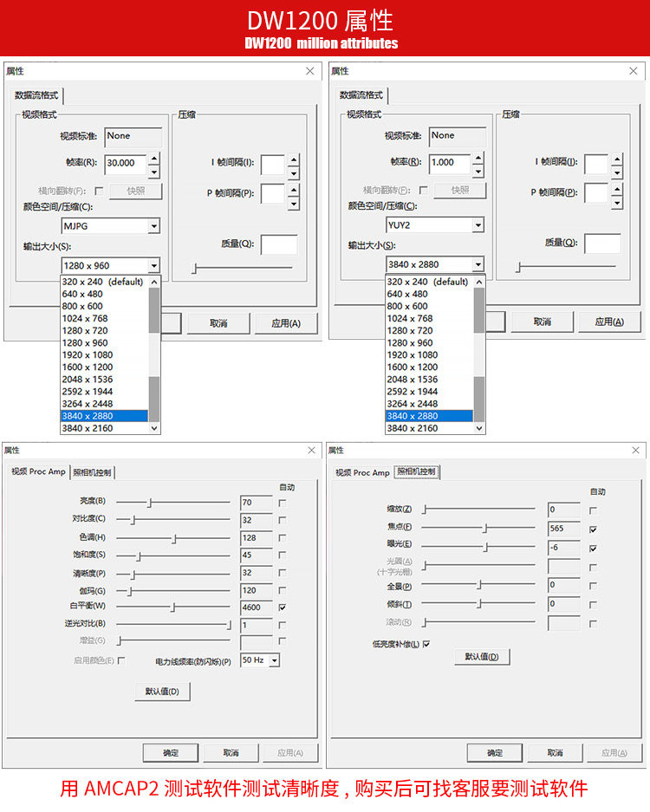The image size is (650, 812).
Task: Switch to 照相机控制 tab in Proc Amp dialog
Action: [92, 473]
